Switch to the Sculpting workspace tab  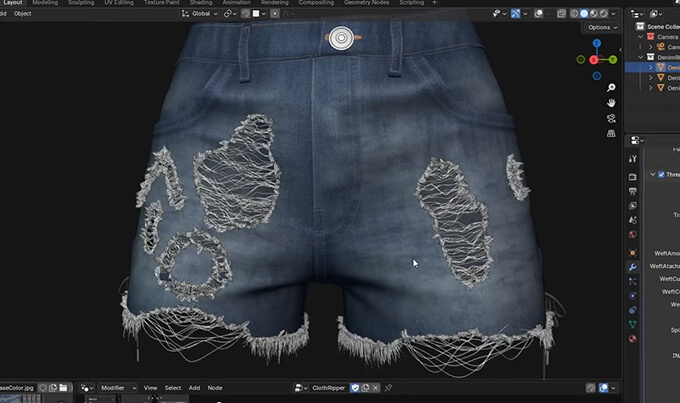pos(81,3)
